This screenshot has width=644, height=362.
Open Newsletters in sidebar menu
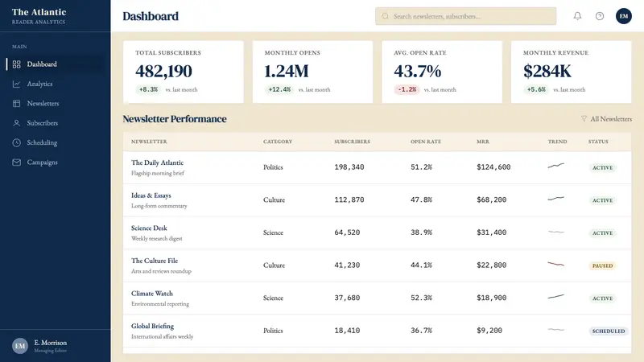pos(55,104)
